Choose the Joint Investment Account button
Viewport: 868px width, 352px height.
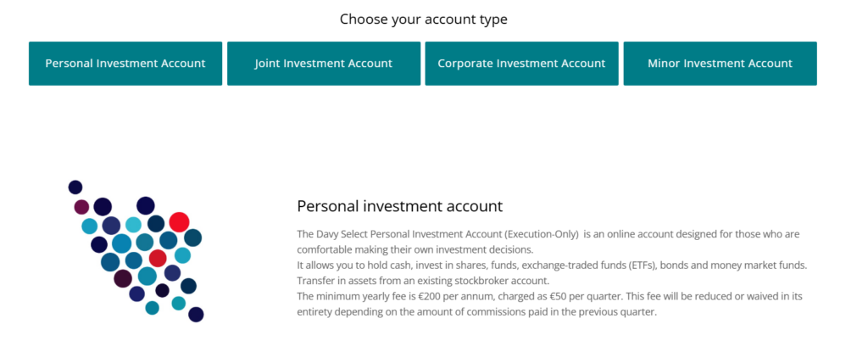324,64
